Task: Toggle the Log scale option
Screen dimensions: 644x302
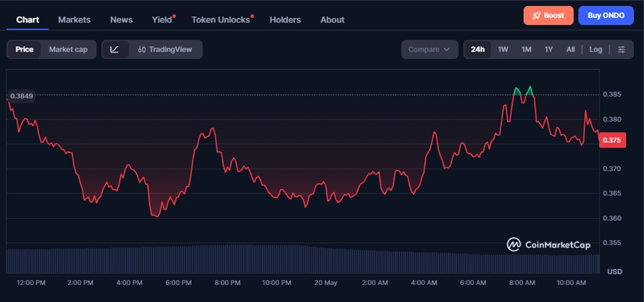Action: [x=596, y=49]
